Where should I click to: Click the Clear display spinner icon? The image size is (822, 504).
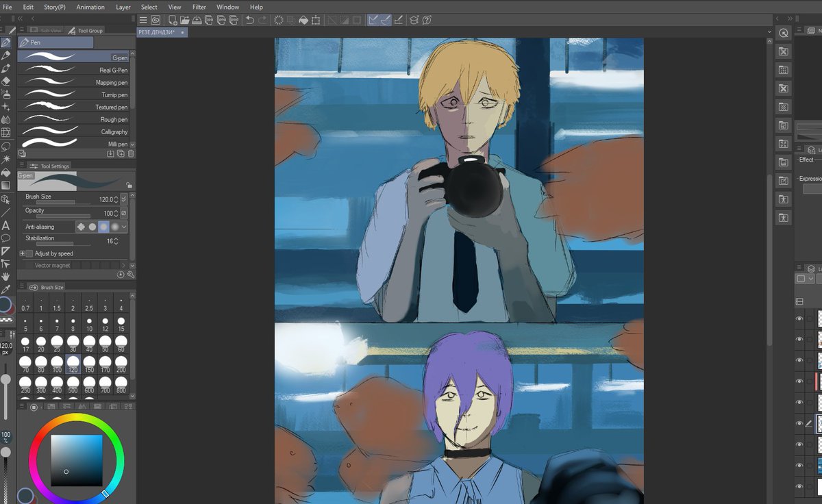279,20
